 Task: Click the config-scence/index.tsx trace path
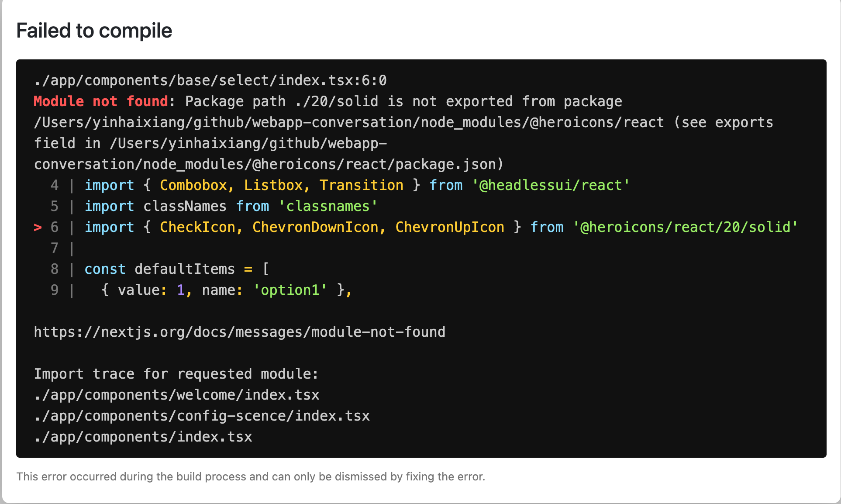click(202, 416)
